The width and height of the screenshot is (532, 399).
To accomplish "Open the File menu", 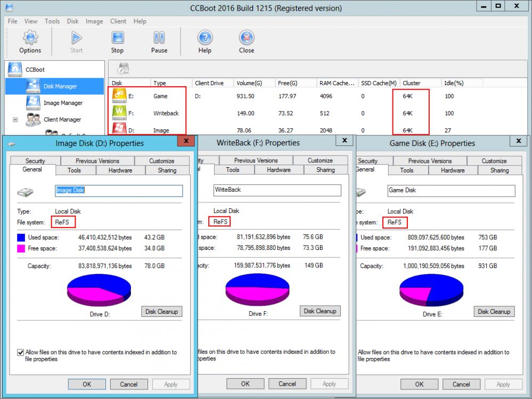I will tap(13, 21).
